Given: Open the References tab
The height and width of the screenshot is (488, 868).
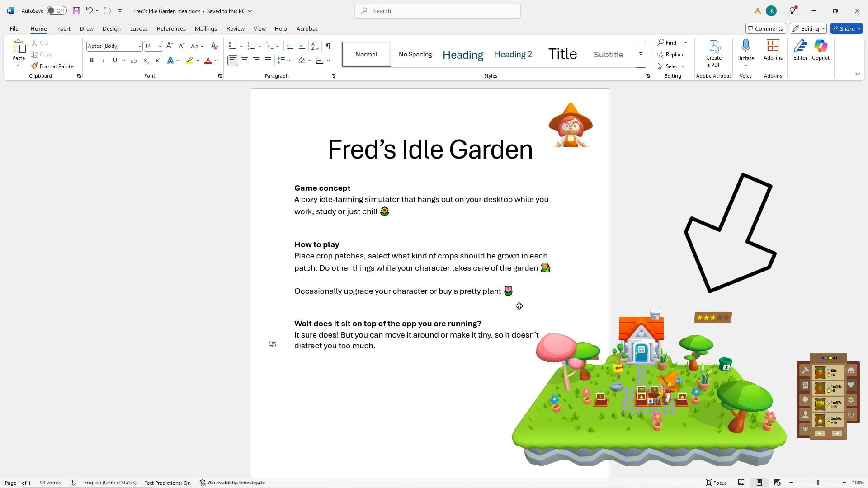Looking at the screenshot, I should click(171, 28).
